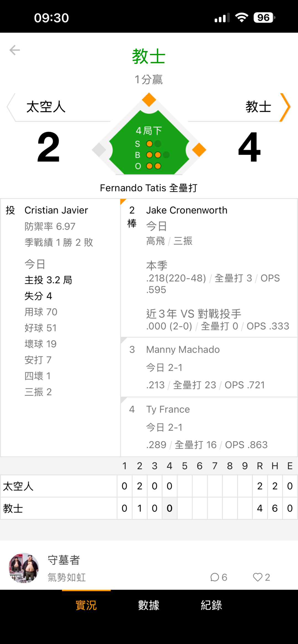
Task: Expand Manny Machado batter row
Action: pyautogui.click(x=209, y=367)
